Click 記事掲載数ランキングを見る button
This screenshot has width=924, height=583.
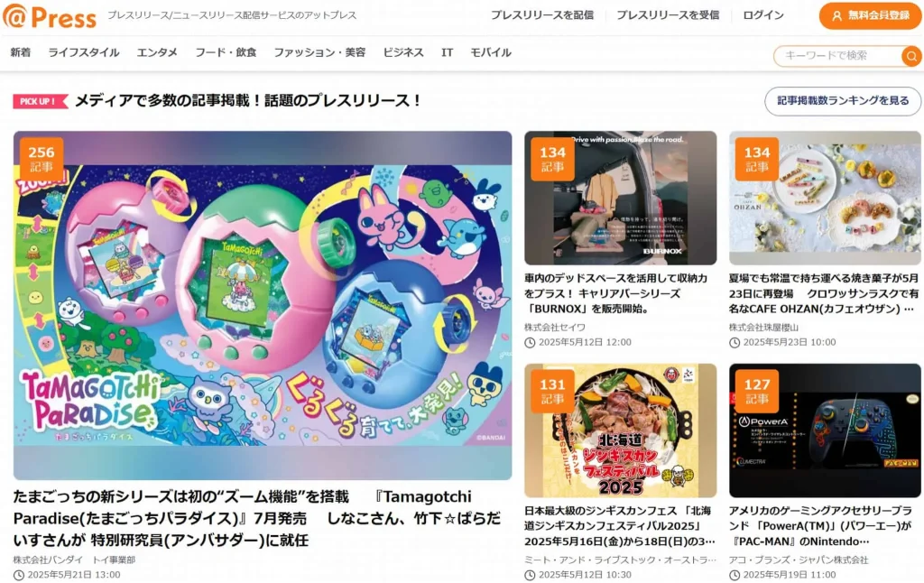[843, 101]
